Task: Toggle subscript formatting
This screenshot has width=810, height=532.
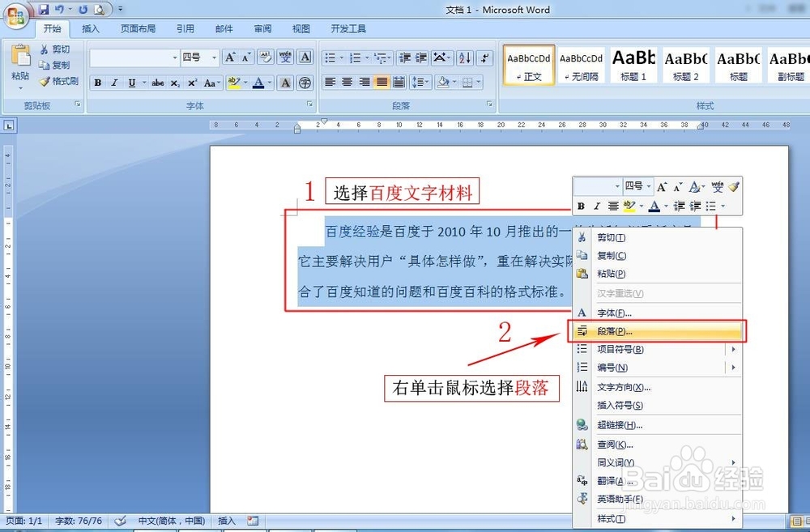Action: pos(175,83)
